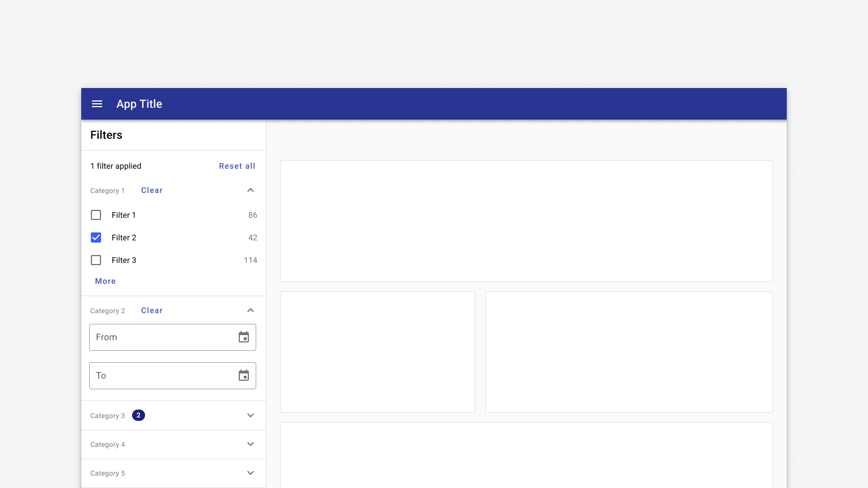
Task: Check the Filter 1 checkbox
Action: (96, 215)
